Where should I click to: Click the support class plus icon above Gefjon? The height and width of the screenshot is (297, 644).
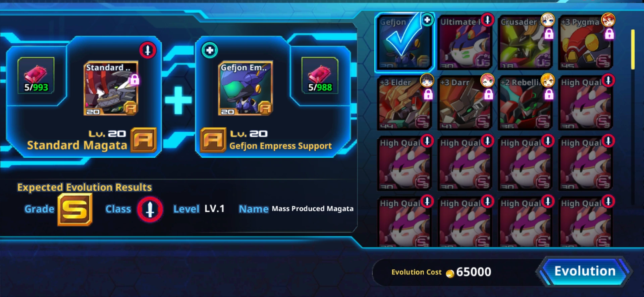coord(210,50)
